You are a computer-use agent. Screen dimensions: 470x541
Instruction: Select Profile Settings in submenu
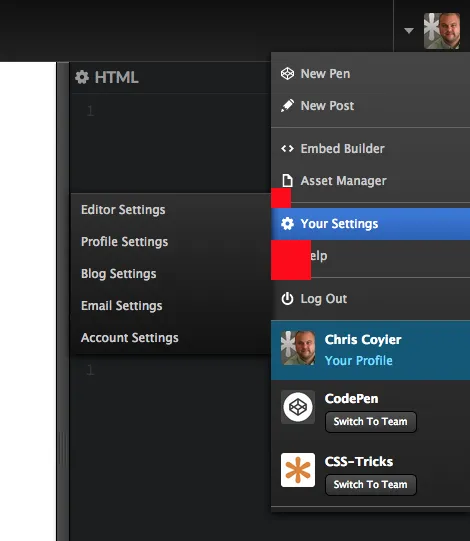(124, 242)
